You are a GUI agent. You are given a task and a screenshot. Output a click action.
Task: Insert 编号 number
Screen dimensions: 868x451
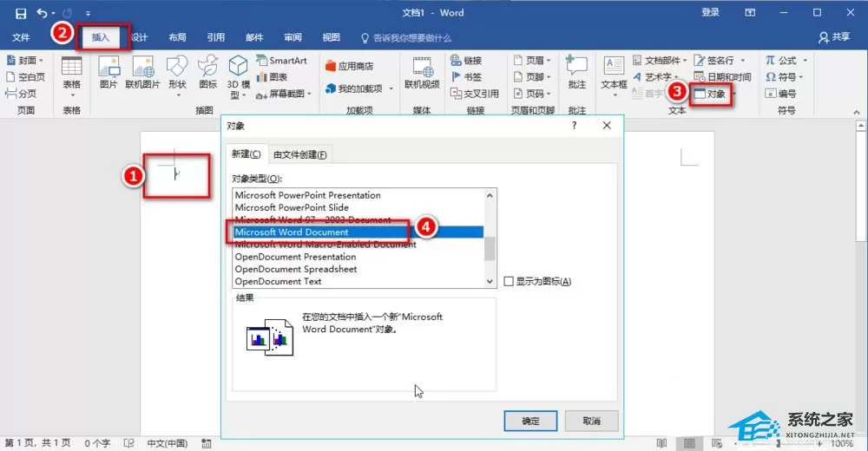coord(780,94)
